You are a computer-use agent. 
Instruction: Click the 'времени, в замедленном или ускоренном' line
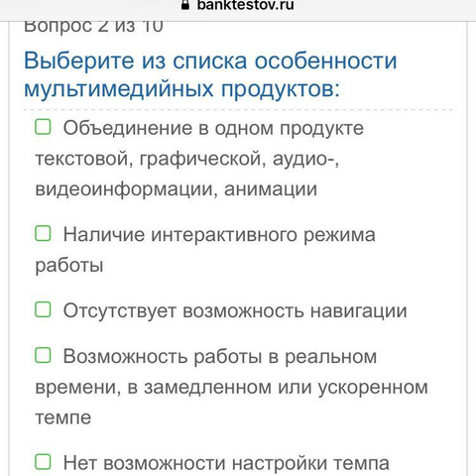click(232, 387)
